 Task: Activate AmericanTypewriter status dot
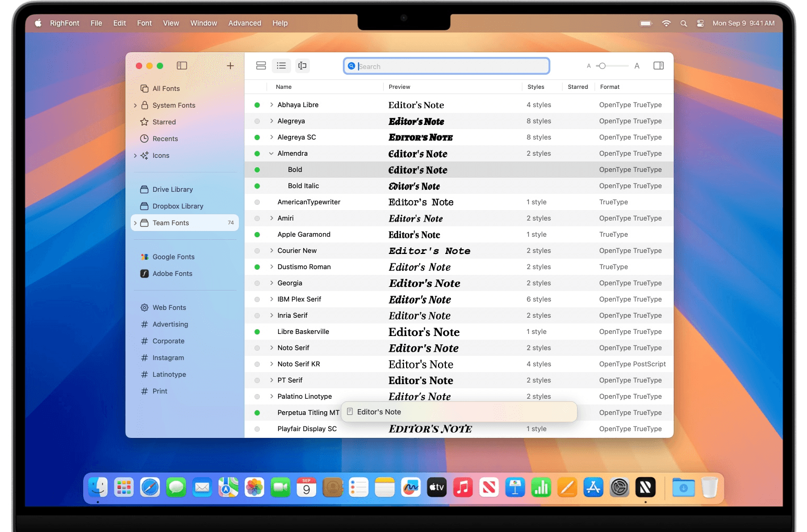[257, 202]
